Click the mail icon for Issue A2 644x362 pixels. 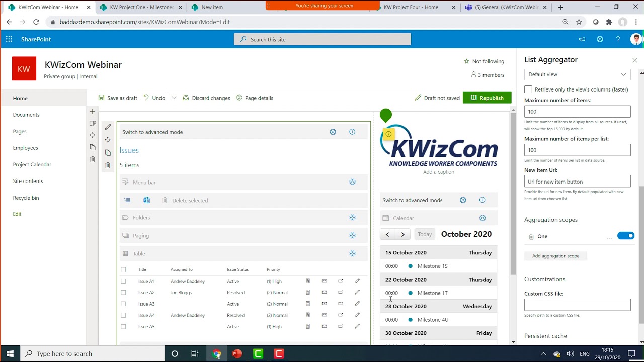tap(324, 292)
